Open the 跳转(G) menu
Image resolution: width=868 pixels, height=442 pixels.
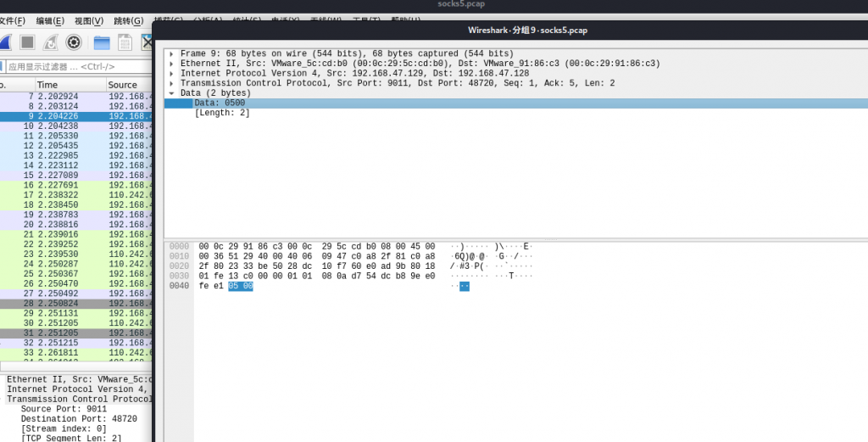pyautogui.click(x=129, y=21)
